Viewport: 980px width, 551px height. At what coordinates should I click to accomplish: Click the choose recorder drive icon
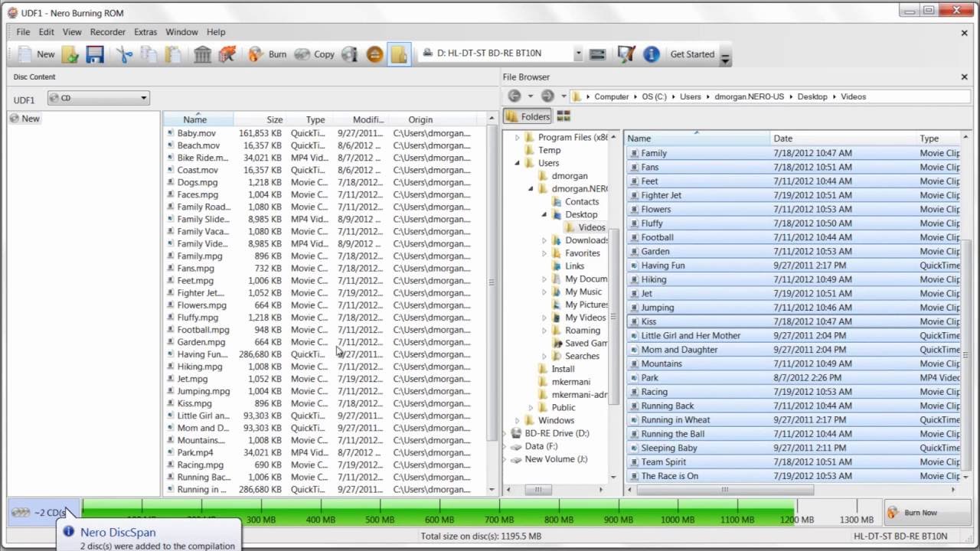coord(598,54)
